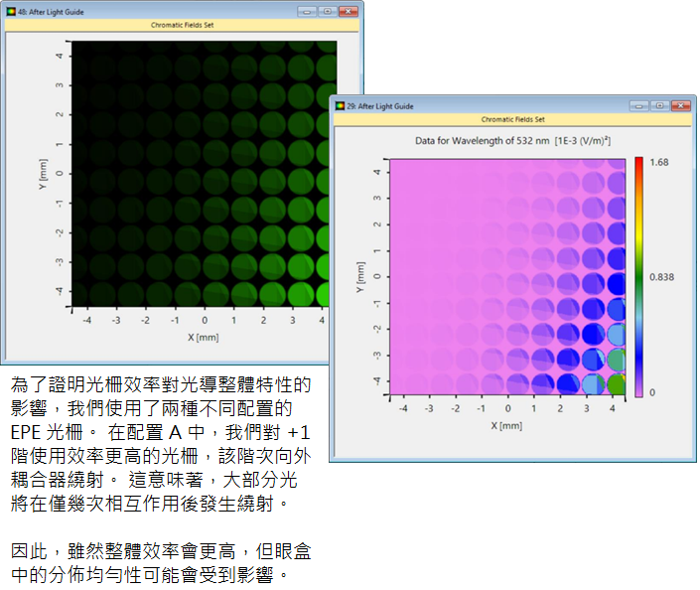The height and width of the screenshot is (590, 700).
Task: Click the X [mm] axis label in window 48
Action: [204, 337]
